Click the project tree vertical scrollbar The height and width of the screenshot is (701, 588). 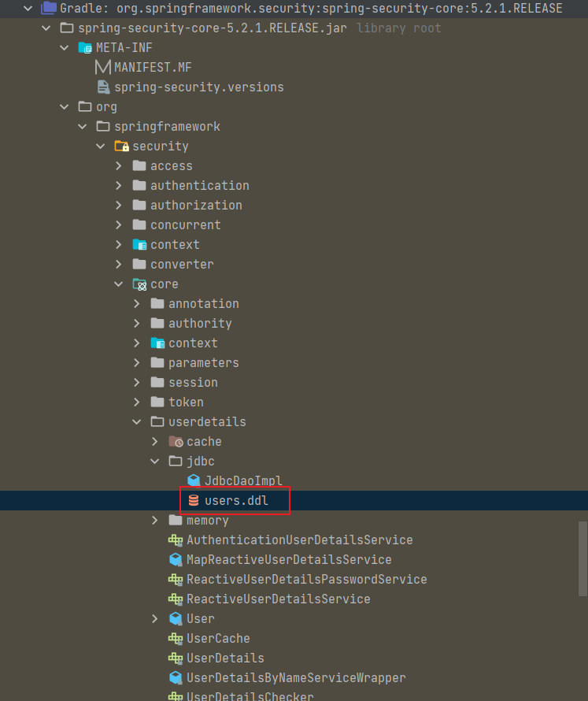coord(582,558)
